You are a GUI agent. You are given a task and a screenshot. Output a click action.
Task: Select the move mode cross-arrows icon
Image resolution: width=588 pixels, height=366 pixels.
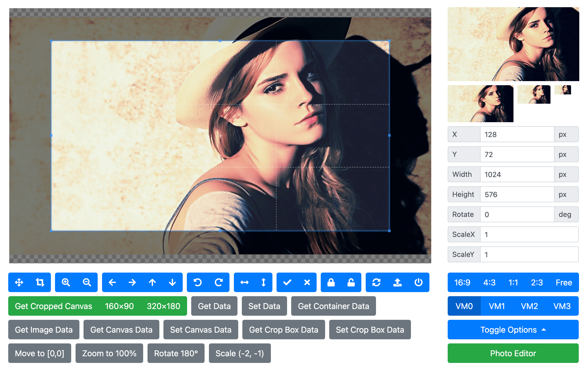(x=19, y=282)
